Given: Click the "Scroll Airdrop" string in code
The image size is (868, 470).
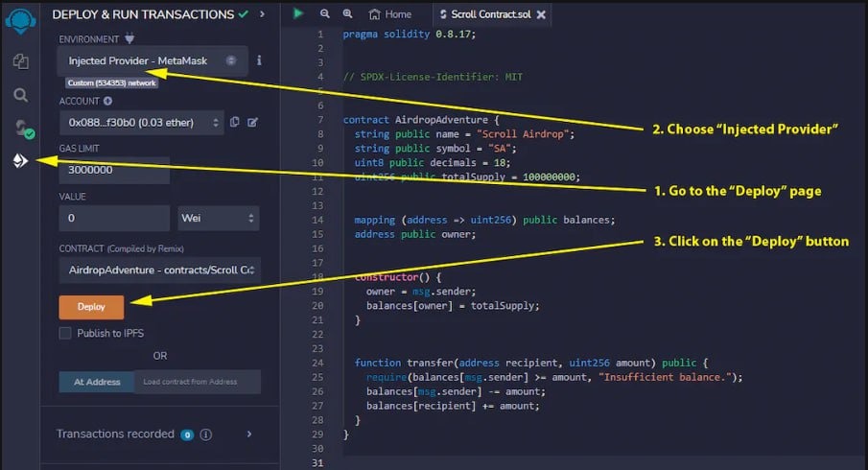Looking at the screenshot, I should point(523,134).
